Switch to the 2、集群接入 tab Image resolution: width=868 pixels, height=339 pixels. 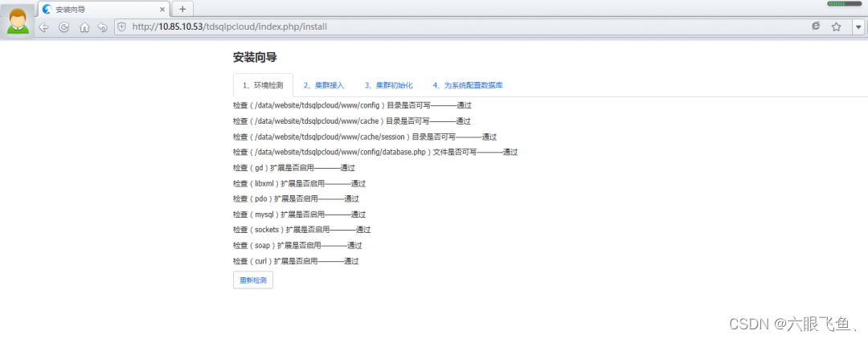[x=324, y=85]
